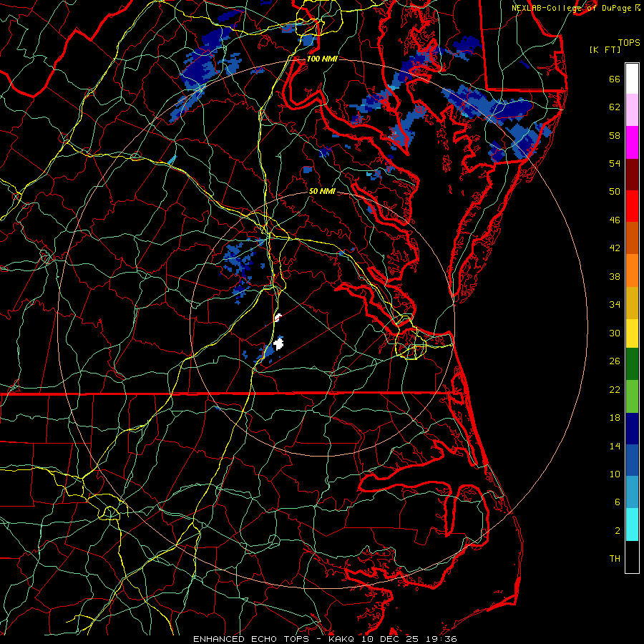Click the '50' legend value label
The height and width of the screenshot is (644, 644).
(615, 192)
